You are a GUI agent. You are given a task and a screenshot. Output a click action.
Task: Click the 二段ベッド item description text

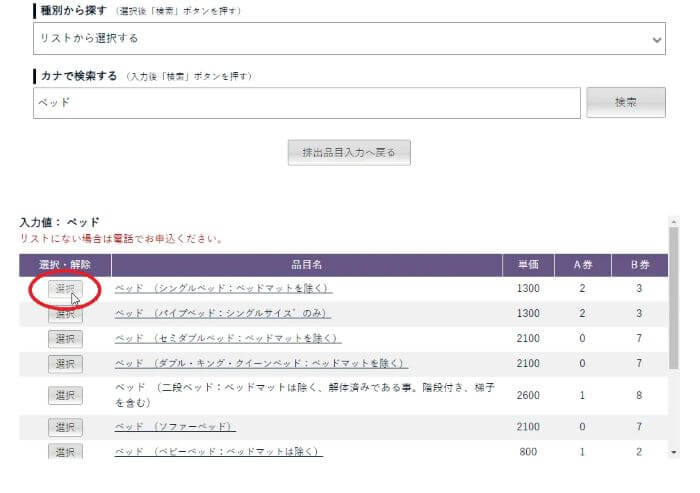click(304, 395)
